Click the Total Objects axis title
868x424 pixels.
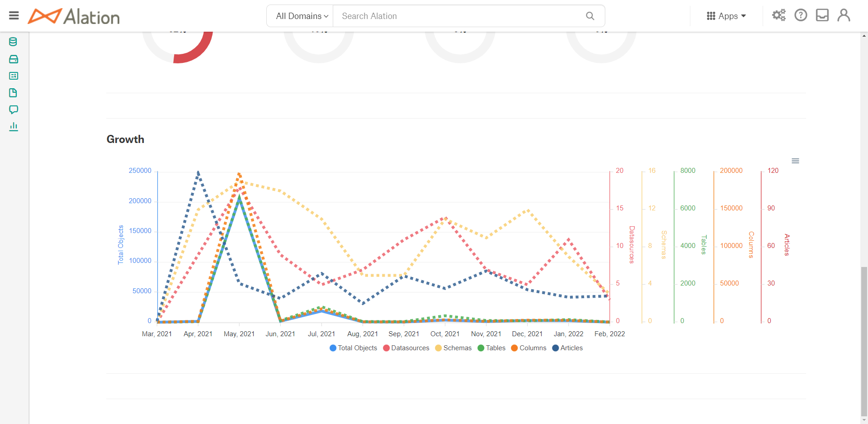tap(121, 245)
